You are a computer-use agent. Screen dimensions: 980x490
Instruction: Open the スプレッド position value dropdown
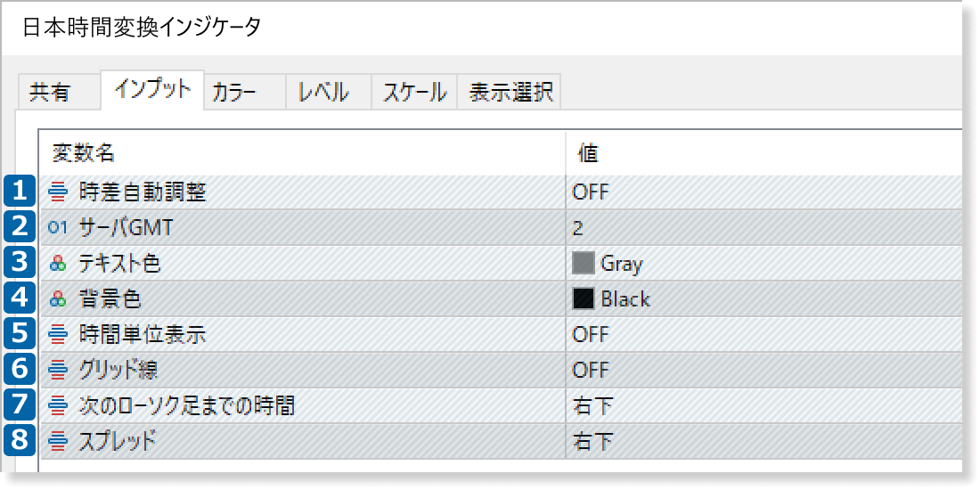point(593,441)
